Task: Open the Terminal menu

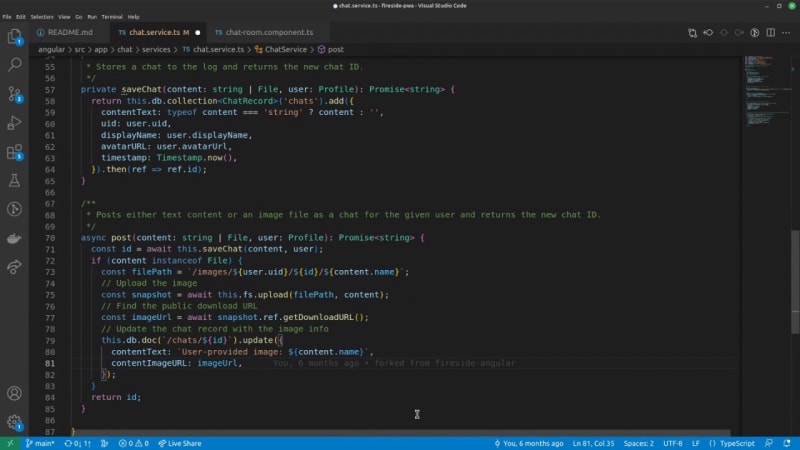Action: (x=112, y=17)
